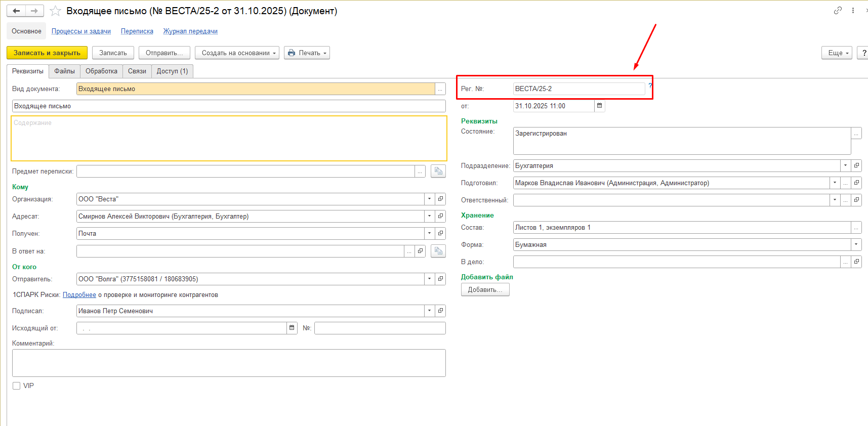Switch to the Обработка tab
This screenshot has width=868, height=426.
pos(101,71)
